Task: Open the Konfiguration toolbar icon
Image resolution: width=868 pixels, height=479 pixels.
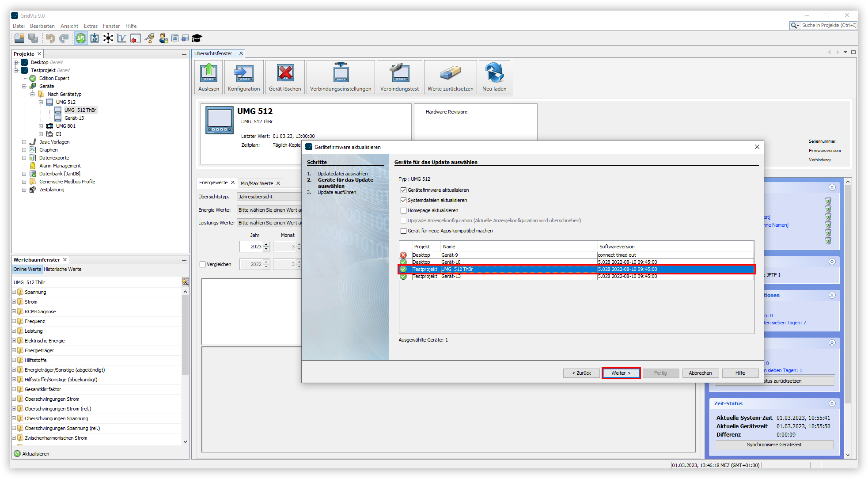Action: pos(244,73)
